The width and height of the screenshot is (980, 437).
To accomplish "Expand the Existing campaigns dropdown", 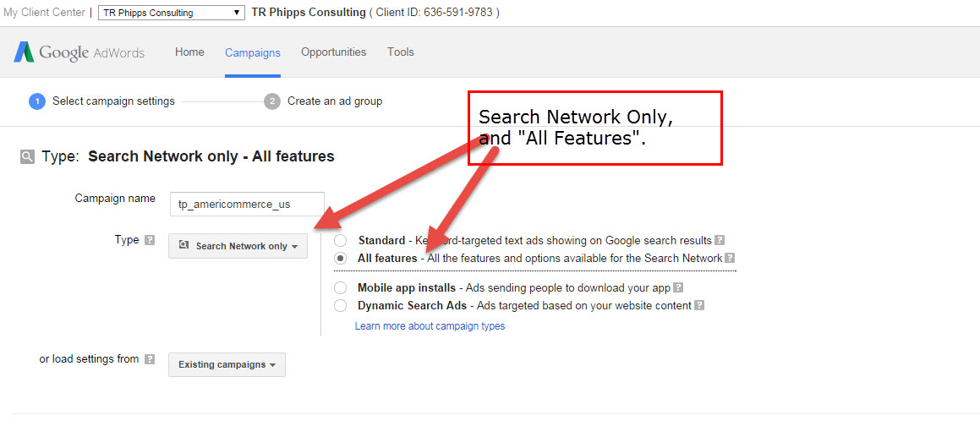I will tap(227, 365).
